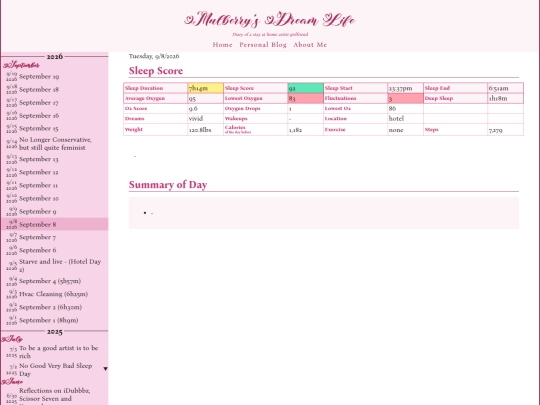
Task: Click the red 83 lowest oxygen cell
Action: [x=305, y=98]
